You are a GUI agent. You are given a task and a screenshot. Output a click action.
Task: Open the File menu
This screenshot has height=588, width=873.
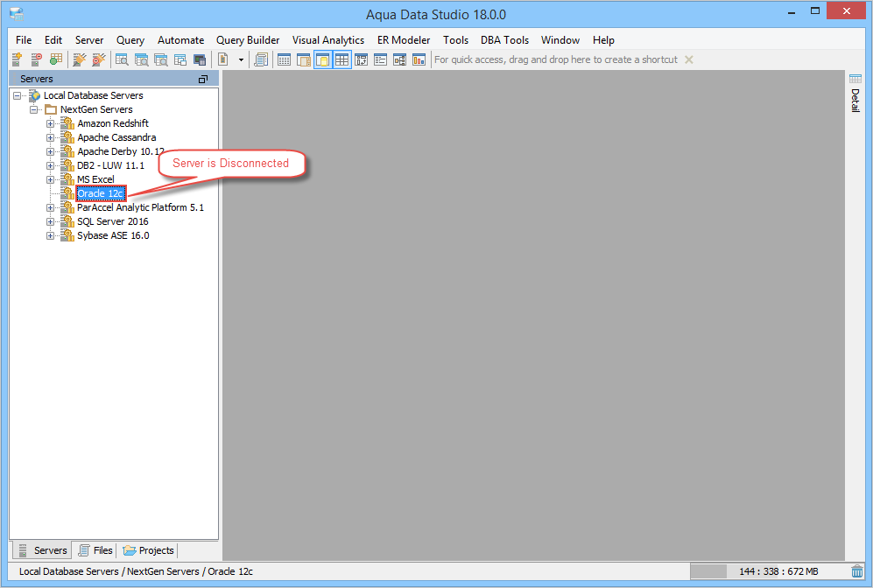pos(24,40)
